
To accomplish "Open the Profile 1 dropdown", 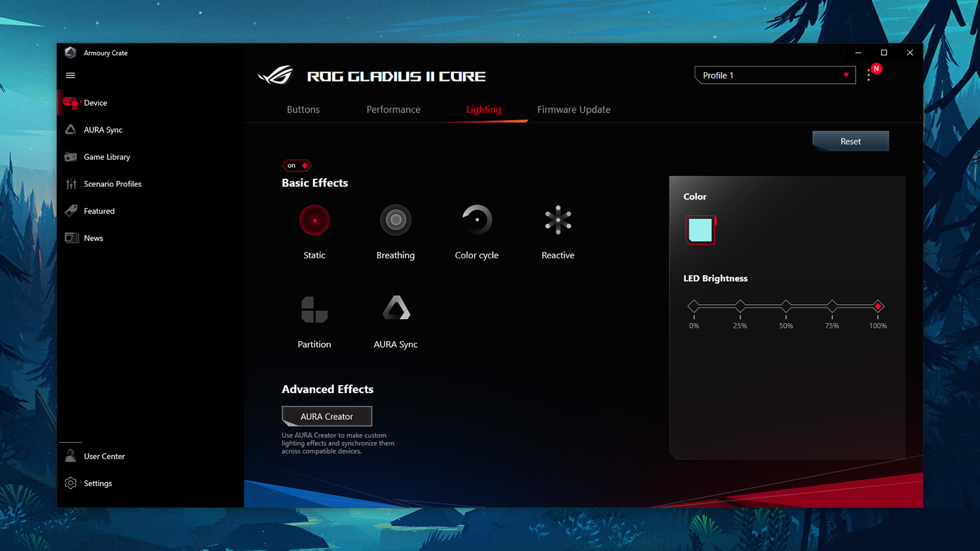I will pyautogui.click(x=775, y=75).
